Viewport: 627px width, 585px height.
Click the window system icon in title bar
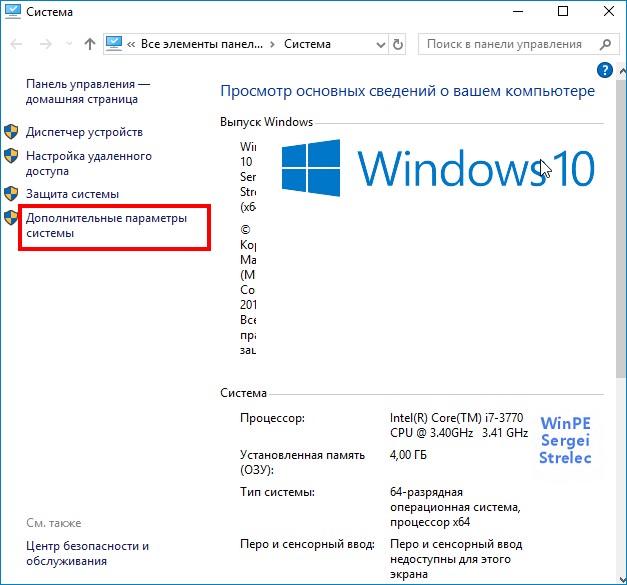(x=12, y=12)
